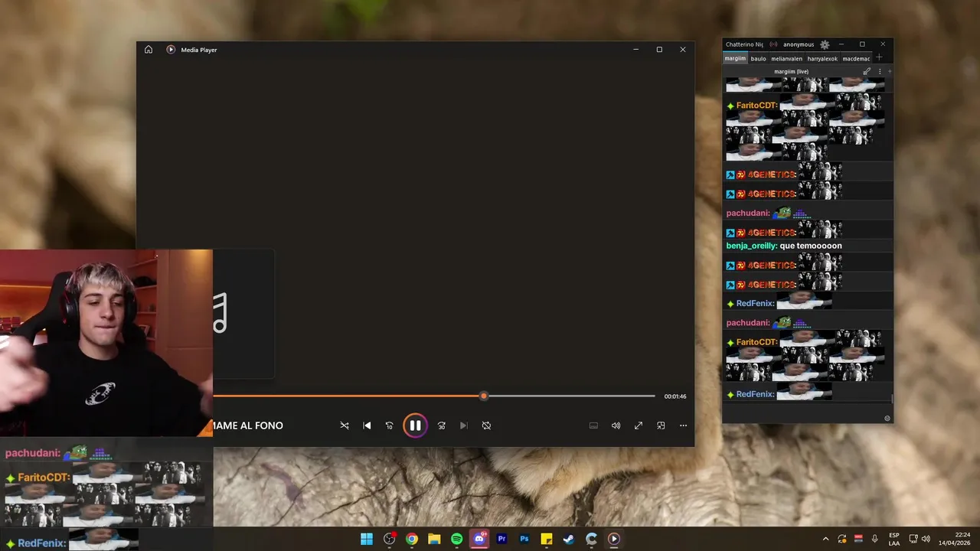Open Chatterino from taskbar

(x=591, y=539)
